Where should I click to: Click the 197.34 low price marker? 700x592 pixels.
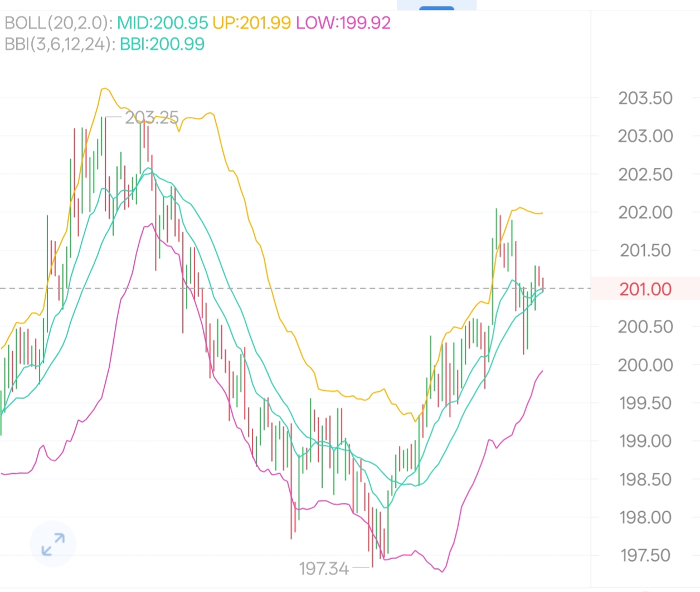tap(324, 569)
